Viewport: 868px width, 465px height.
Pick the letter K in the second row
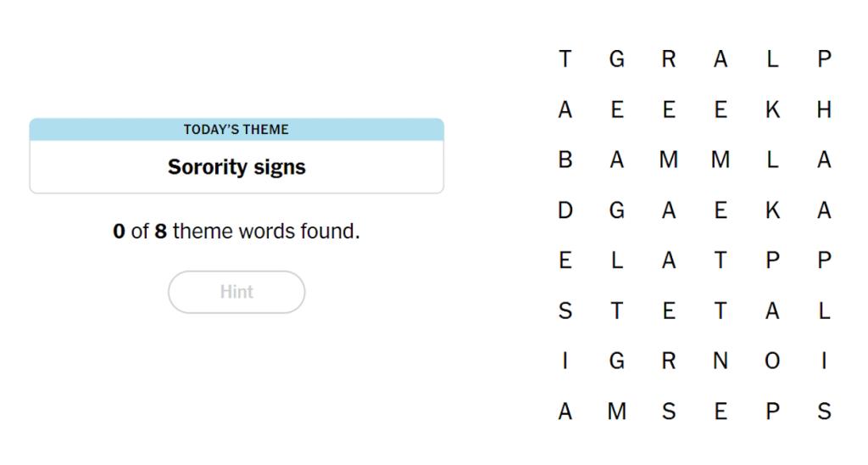coord(772,109)
